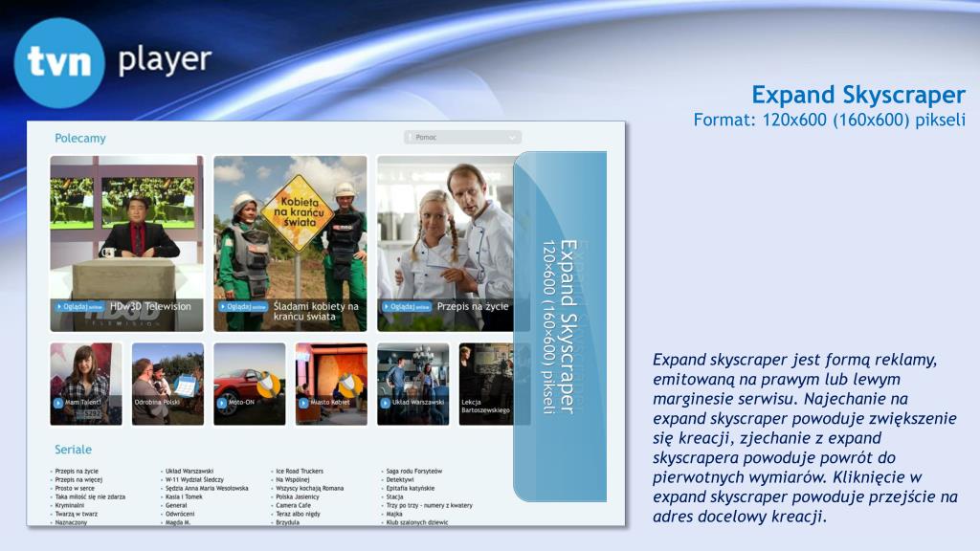
Task: Open the Kryminalni series link
Action: [x=69, y=505]
